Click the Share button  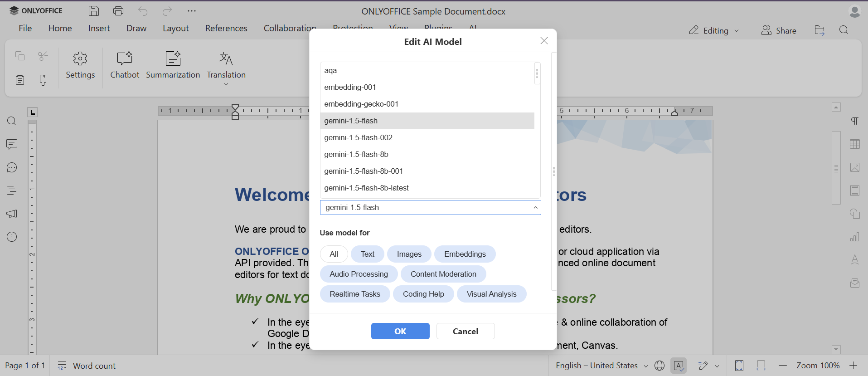point(779,30)
